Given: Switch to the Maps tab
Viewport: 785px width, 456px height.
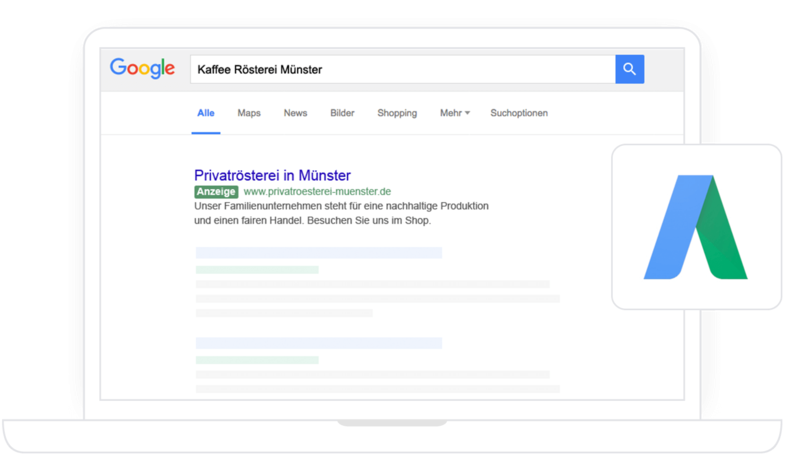Looking at the screenshot, I should point(249,113).
